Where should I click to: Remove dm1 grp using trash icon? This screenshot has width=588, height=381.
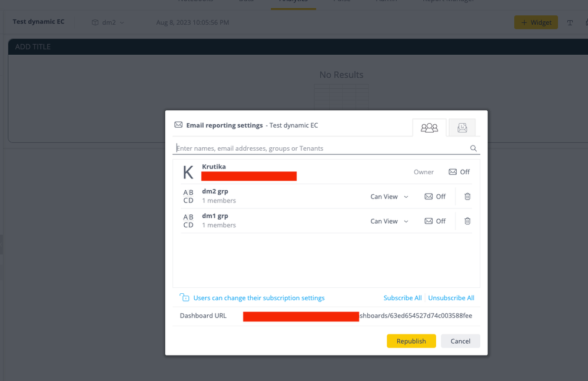click(467, 221)
